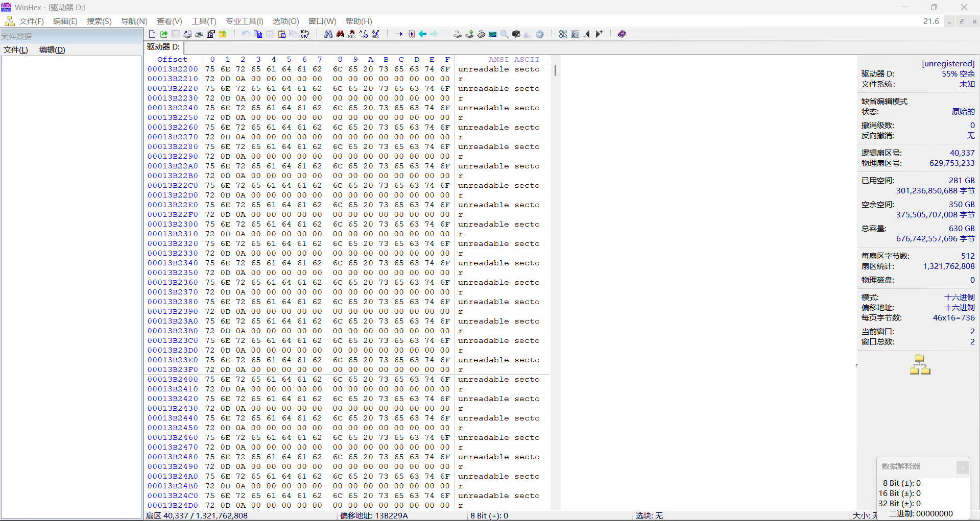Click the Go To Offset arrow icon
Viewport: 980px width, 521px height.
[x=399, y=34]
